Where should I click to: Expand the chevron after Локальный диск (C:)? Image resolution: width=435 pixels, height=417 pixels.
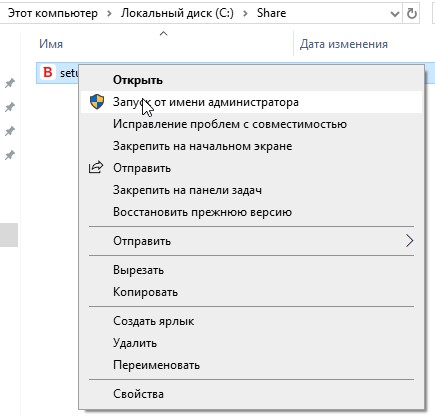coord(245,13)
